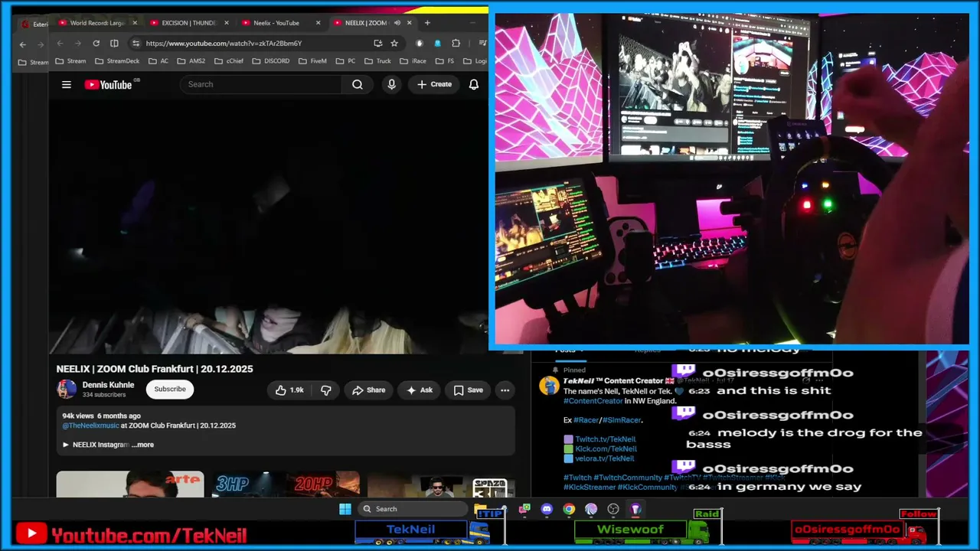Open the velora.tv/TekNeil link
980x551 pixels.
tap(605, 458)
